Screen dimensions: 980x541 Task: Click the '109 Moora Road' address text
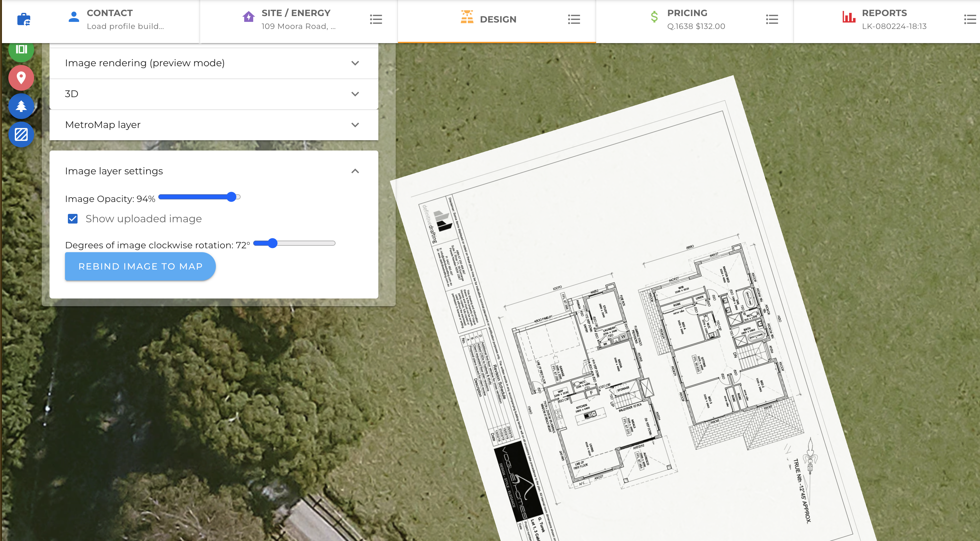tap(299, 26)
